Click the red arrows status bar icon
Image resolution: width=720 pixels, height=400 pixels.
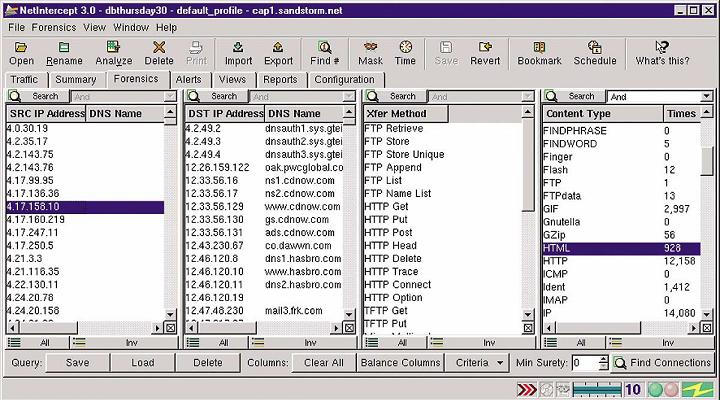[526, 390]
